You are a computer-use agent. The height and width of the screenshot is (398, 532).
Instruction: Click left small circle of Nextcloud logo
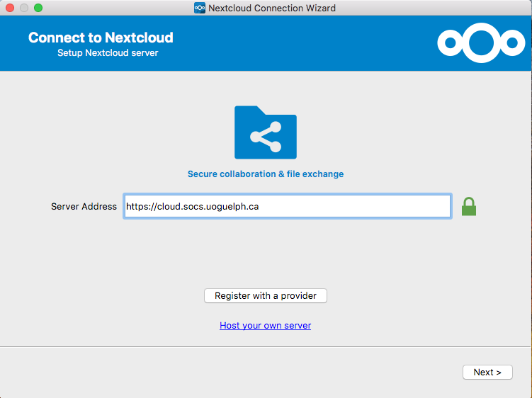[x=449, y=43]
